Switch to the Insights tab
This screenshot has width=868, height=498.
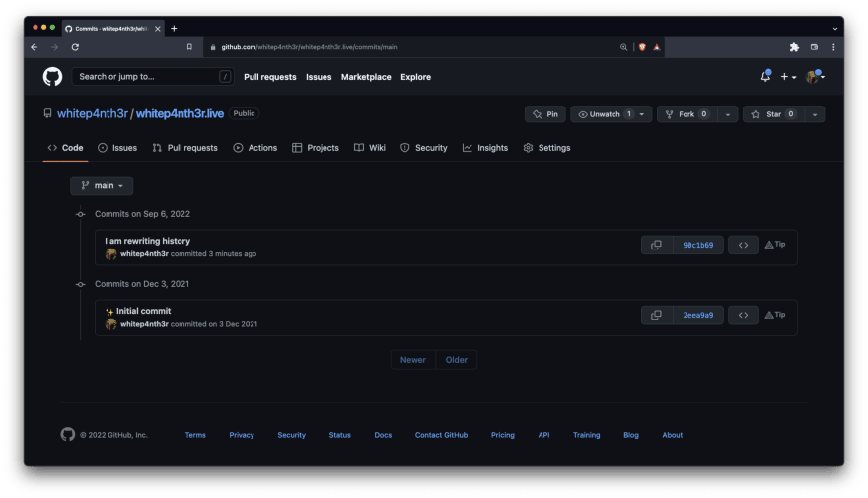tap(485, 148)
